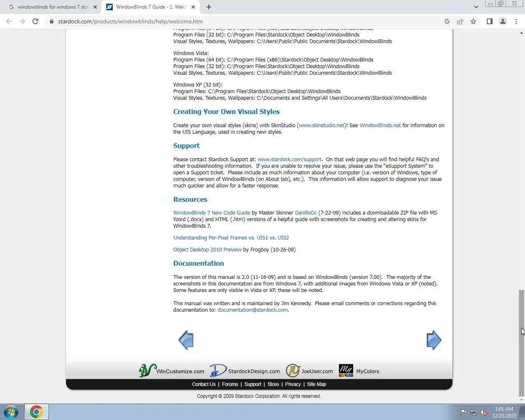Image resolution: width=525 pixels, height=420 pixels.
Task: Open MyColors logo link
Action: [x=359, y=371]
